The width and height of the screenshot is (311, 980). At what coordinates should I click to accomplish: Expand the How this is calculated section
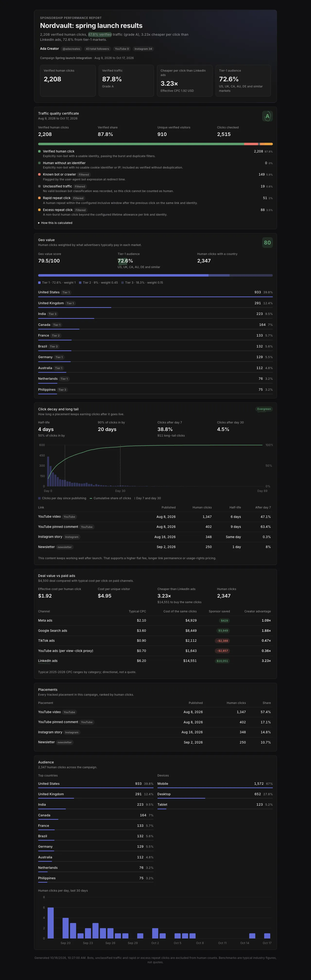coord(55,223)
